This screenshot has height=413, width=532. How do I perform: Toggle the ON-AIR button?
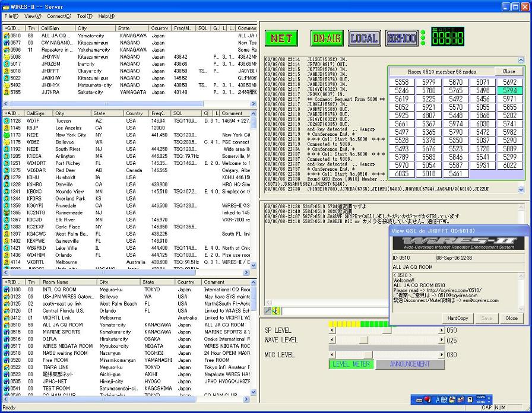(x=327, y=38)
